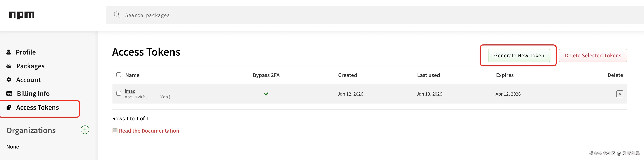Image resolution: width=644 pixels, height=160 pixels.
Task: Toggle the select-all tokens checkbox
Action: coord(119,75)
